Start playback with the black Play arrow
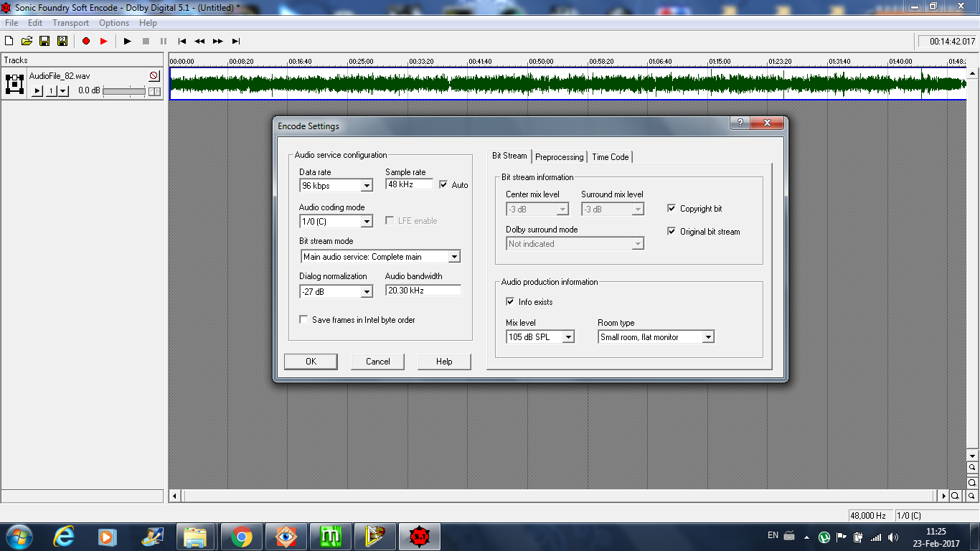Screen dimensions: 980x551 [128, 42]
